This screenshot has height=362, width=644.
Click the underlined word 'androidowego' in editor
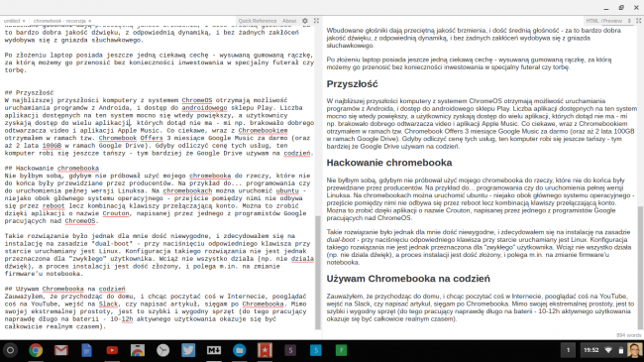coord(204,108)
